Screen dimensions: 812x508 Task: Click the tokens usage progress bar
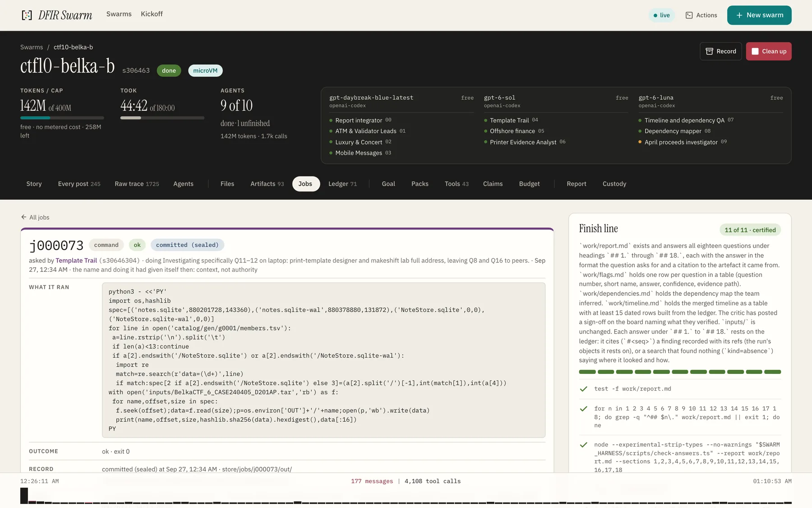coord(62,118)
